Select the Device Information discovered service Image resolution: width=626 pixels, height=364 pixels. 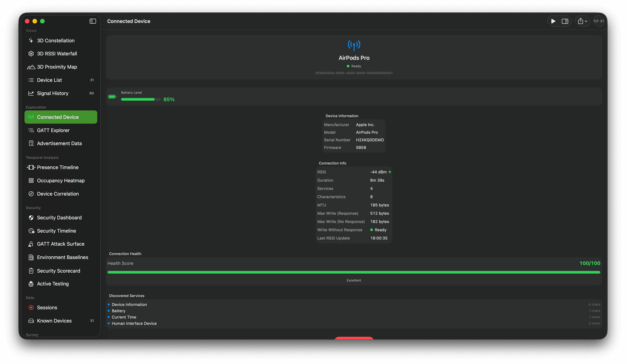(354, 304)
